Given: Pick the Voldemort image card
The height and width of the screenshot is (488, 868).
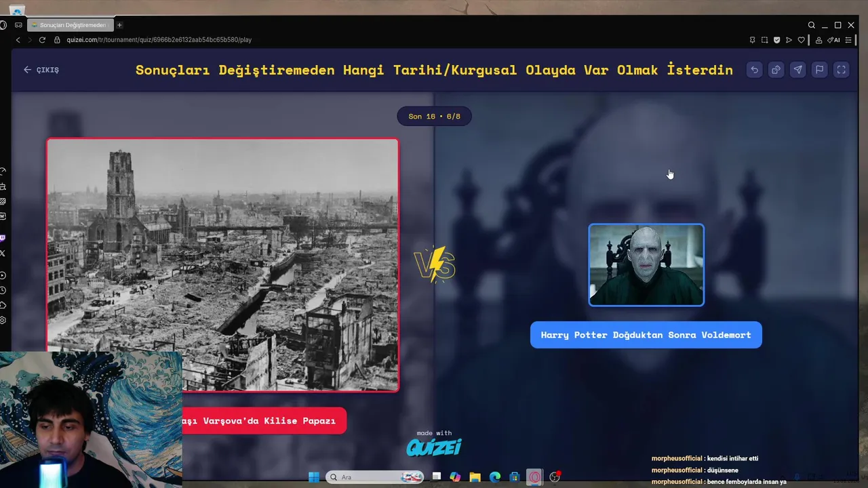Looking at the screenshot, I should pyautogui.click(x=646, y=265).
